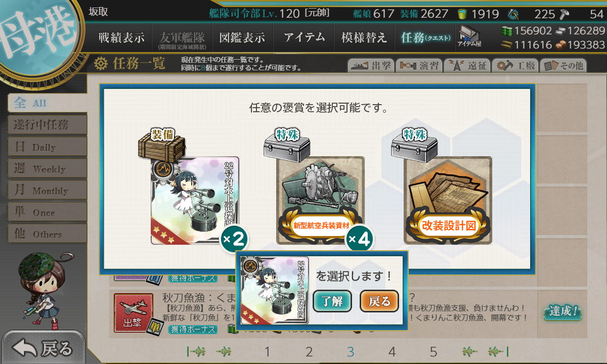607x364 pixels.
Task: Choose the 新型航空兵装資材 reward
Action: 321,200
